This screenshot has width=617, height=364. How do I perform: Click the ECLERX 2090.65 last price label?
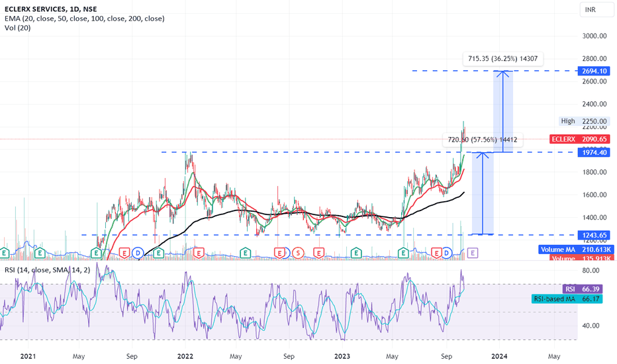click(x=580, y=139)
